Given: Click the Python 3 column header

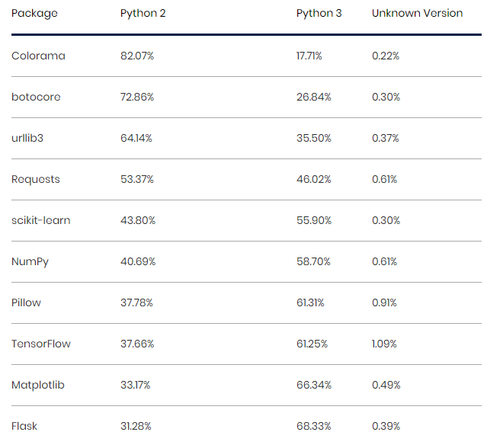Looking at the screenshot, I should coord(319,14).
